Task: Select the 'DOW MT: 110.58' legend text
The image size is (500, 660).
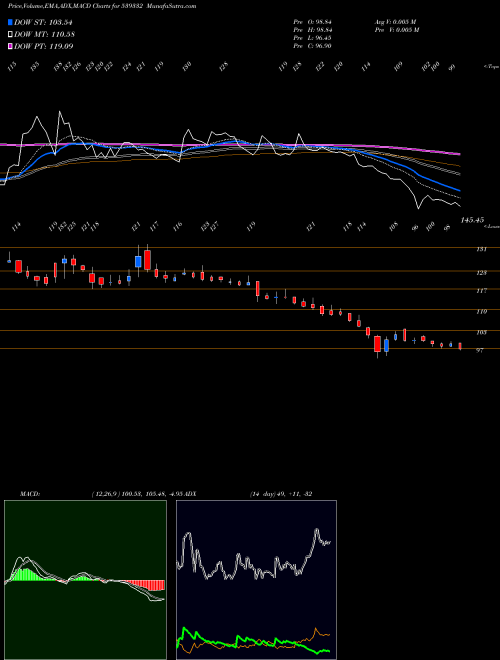Action: coord(44,34)
